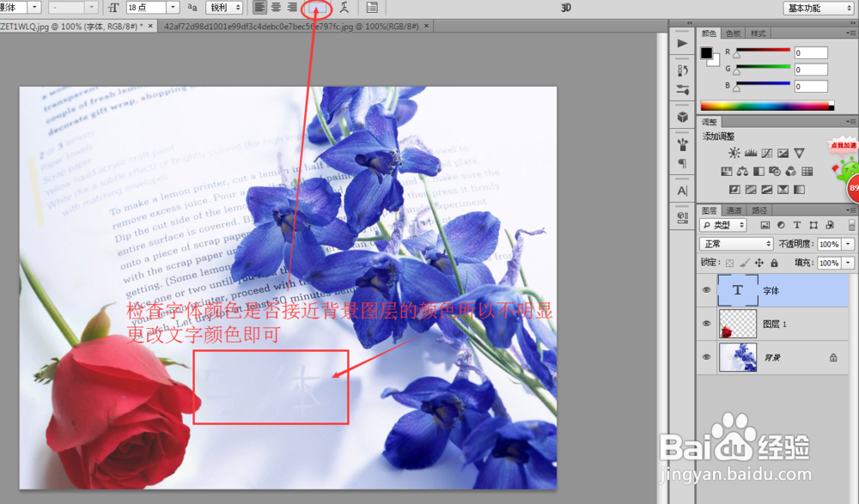Select the warp text icon in options bar
Image resolution: width=859 pixels, height=504 pixels.
345,8
